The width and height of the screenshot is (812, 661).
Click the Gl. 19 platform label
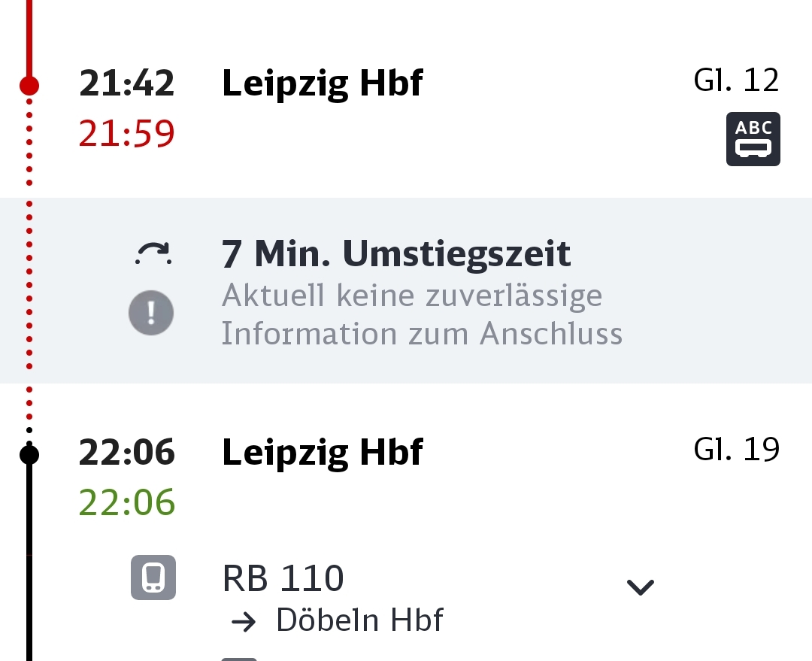point(736,449)
